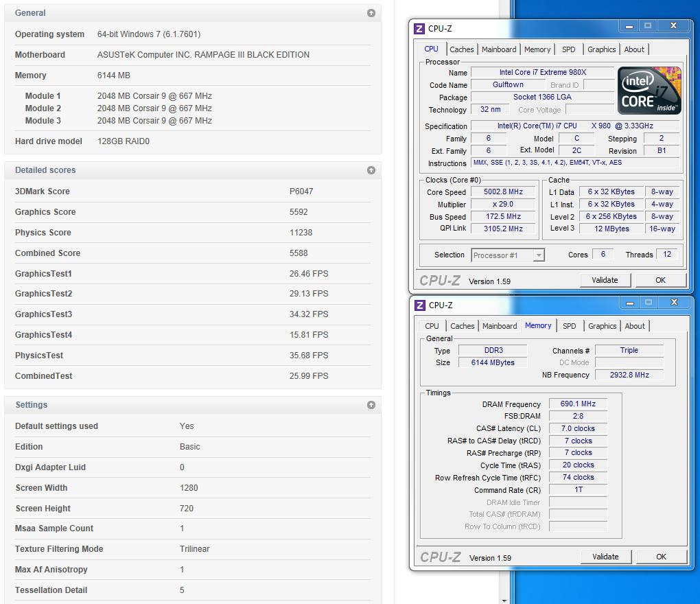700x604 pixels.
Task: Open SPD tab in lower CPU-Z window
Action: 569,326
